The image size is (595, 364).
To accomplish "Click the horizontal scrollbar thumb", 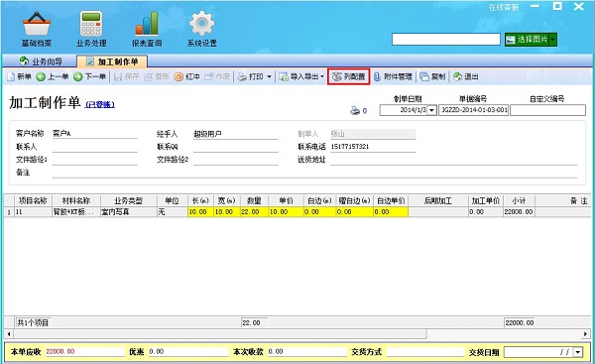I will click(220, 334).
